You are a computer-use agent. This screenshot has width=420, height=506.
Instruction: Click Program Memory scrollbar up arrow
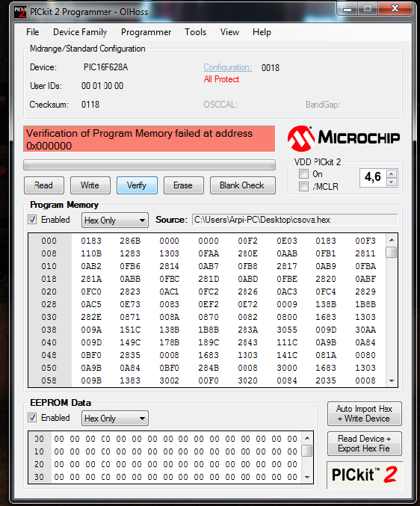pyautogui.click(x=392, y=240)
